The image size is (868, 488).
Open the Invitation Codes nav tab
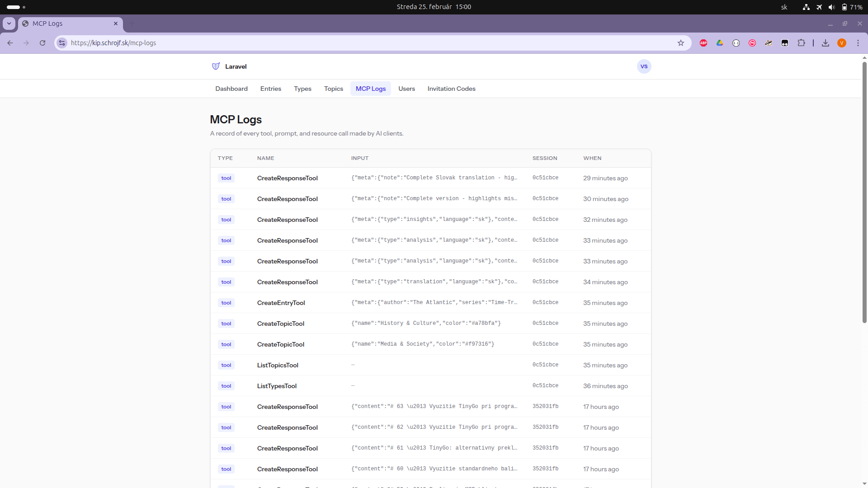click(x=452, y=89)
